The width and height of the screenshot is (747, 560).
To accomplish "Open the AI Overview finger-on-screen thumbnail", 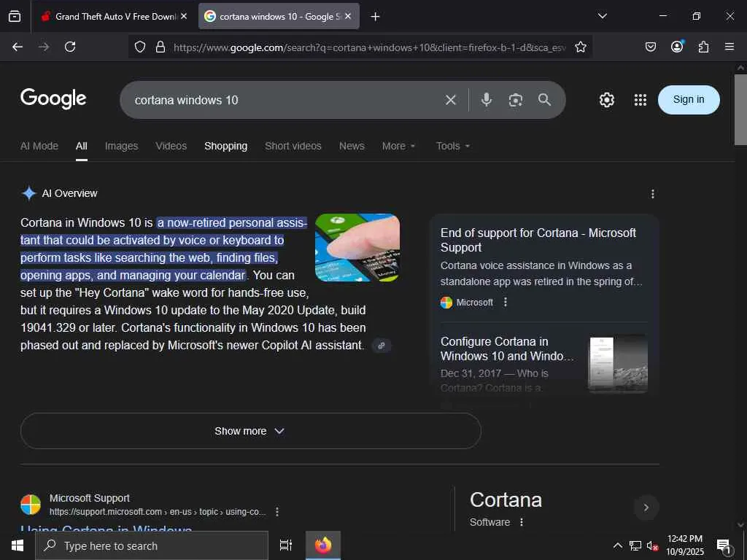I will click(x=357, y=248).
